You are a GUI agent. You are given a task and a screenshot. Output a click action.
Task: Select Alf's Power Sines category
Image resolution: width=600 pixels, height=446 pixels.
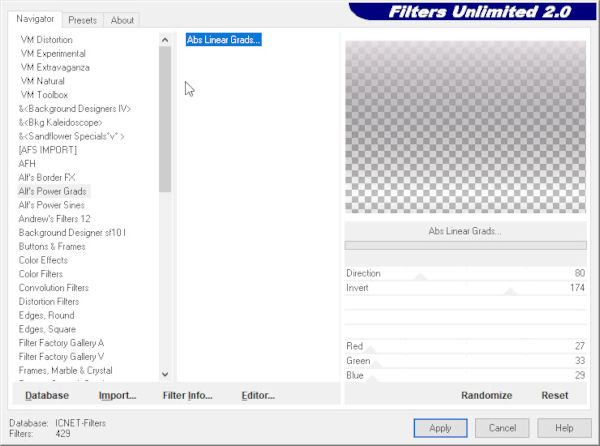[51, 205]
